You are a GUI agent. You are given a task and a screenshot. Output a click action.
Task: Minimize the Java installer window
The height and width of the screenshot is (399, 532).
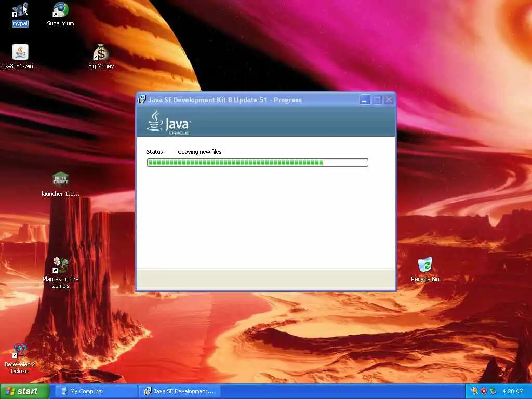point(365,100)
